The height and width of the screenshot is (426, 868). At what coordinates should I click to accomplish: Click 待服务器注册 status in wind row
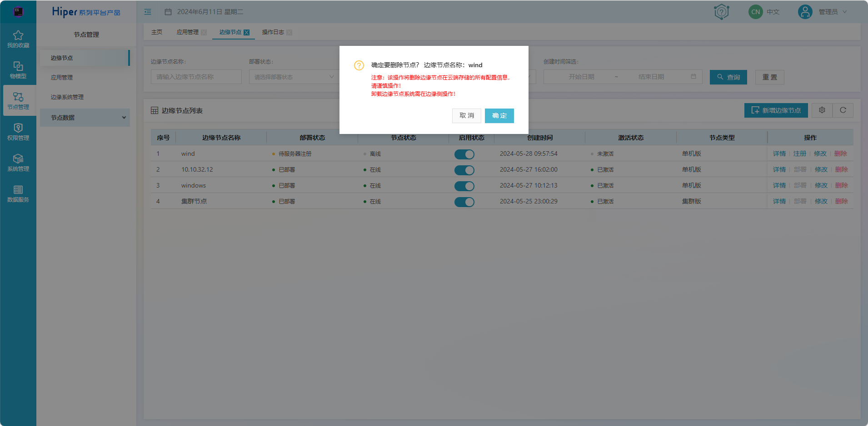click(x=295, y=154)
